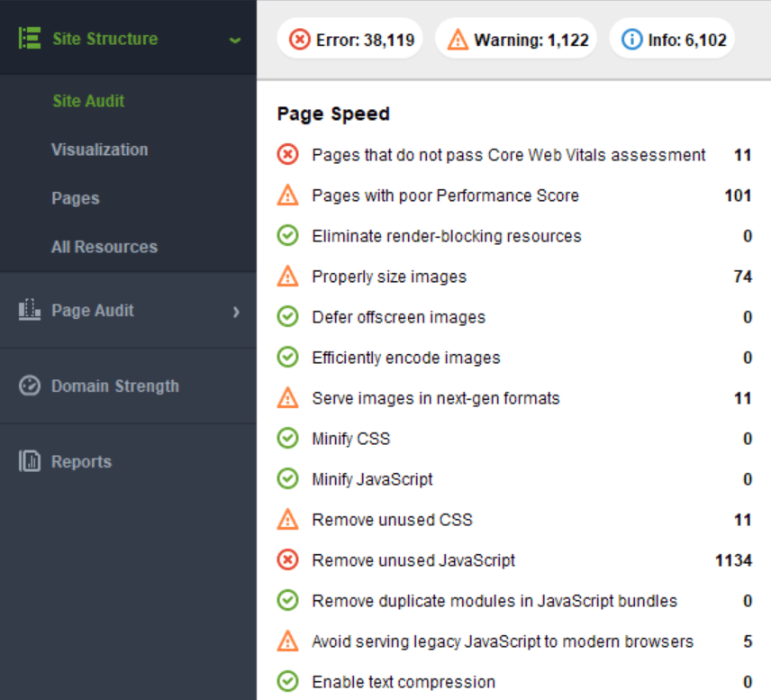Expand the Page Audit section arrow

pos(236,311)
